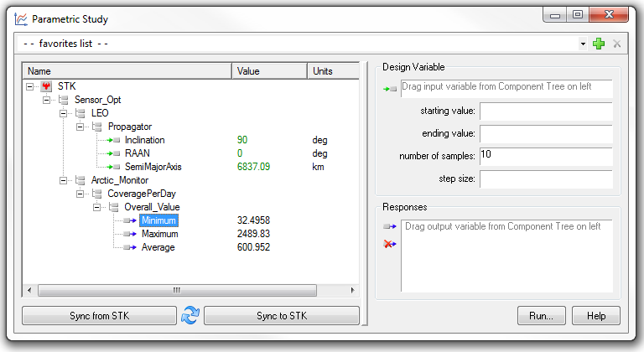The image size is (644, 352).
Task: Click the number of samples field
Action: [546, 155]
